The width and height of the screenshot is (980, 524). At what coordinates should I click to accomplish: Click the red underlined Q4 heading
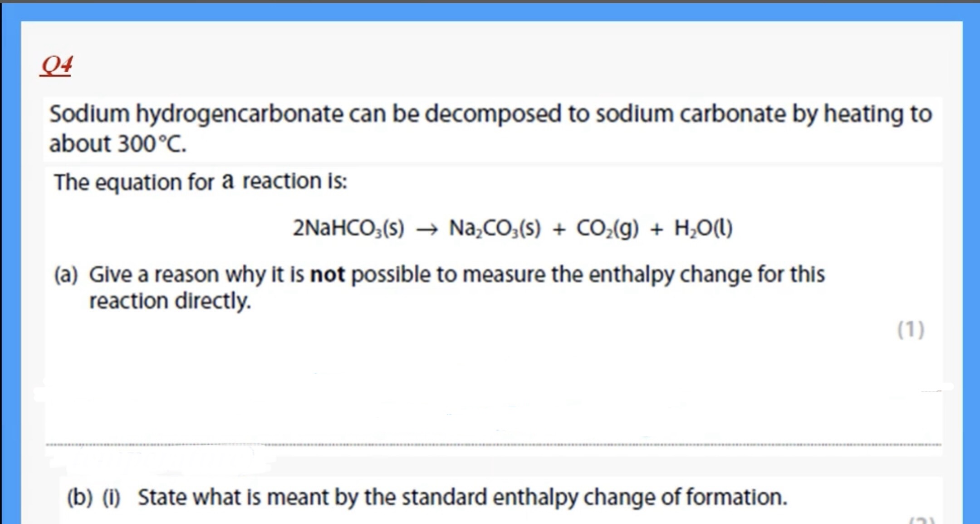pyautogui.click(x=56, y=65)
